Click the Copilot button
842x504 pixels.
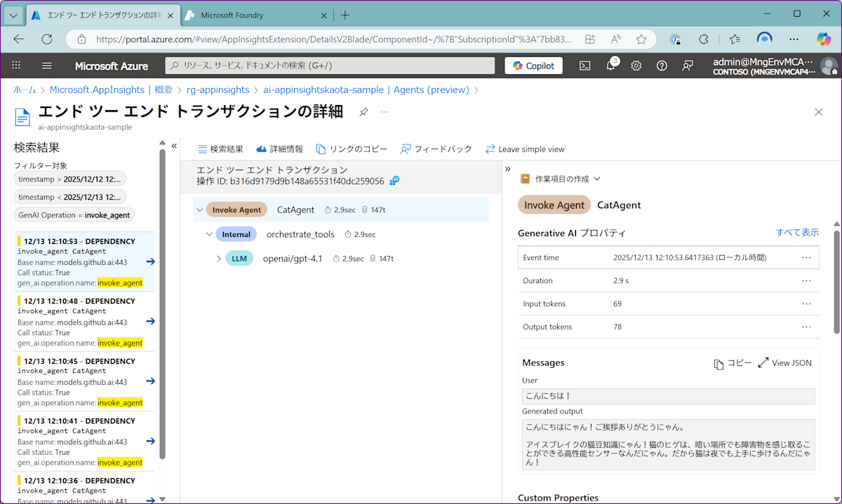[x=534, y=65]
